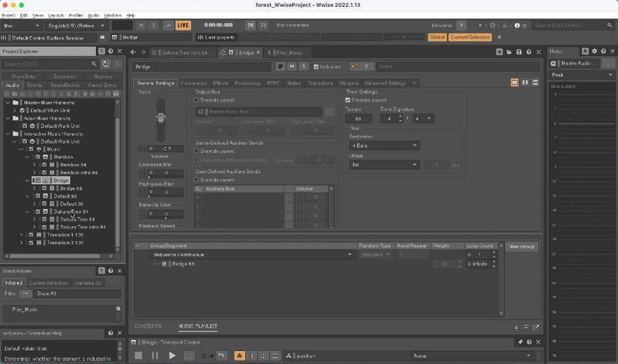Pin the Transport Control panel

click(x=520, y=342)
